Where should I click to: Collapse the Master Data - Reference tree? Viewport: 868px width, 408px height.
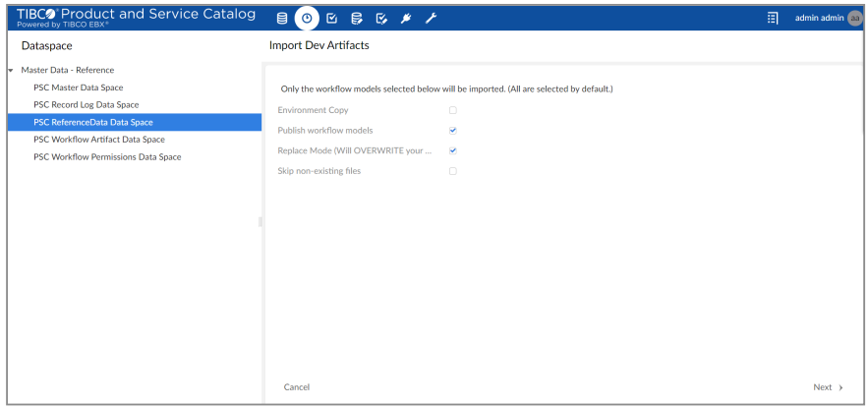[x=10, y=71]
